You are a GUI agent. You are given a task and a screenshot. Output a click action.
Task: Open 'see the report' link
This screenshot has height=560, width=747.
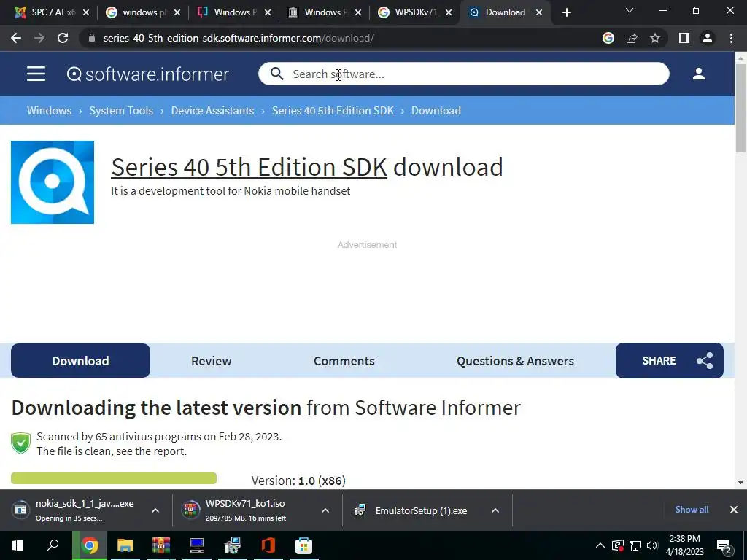click(x=150, y=451)
